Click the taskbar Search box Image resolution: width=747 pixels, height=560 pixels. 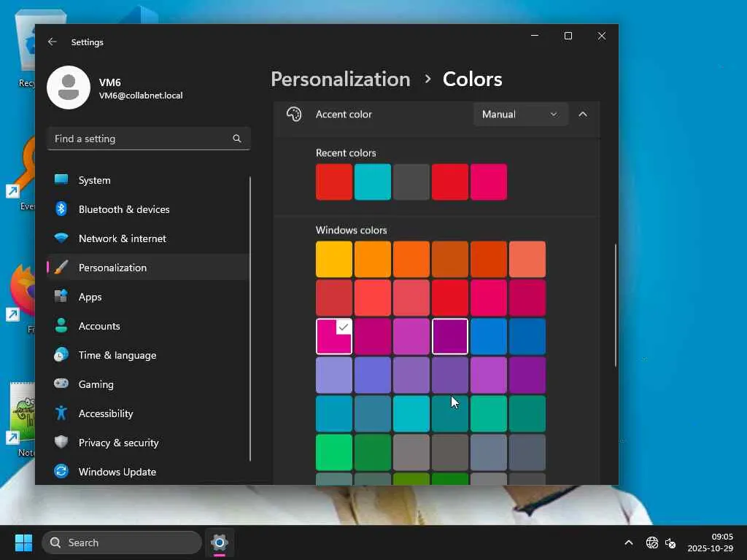[x=122, y=542]
